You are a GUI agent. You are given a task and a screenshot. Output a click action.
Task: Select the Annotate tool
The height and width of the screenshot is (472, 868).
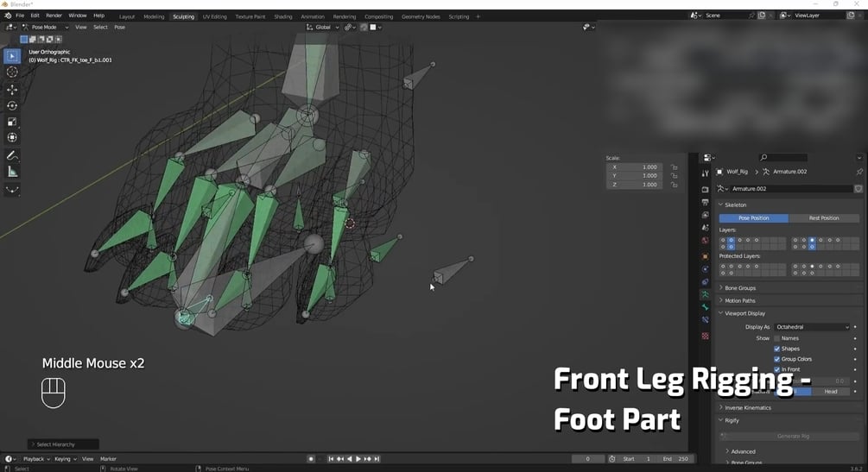12,156
